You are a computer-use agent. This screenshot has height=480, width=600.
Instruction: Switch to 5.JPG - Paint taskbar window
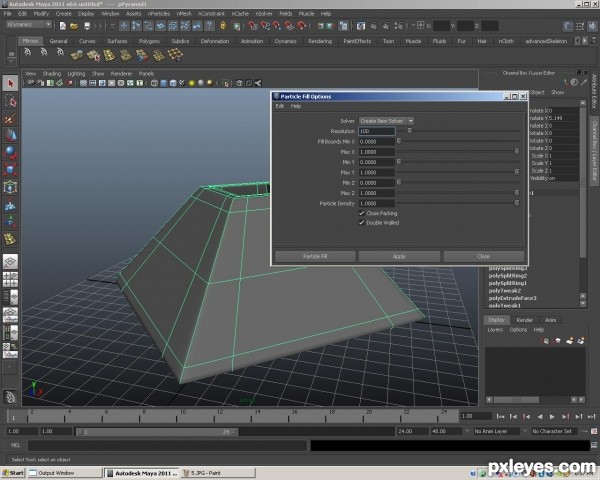[218, 473]
